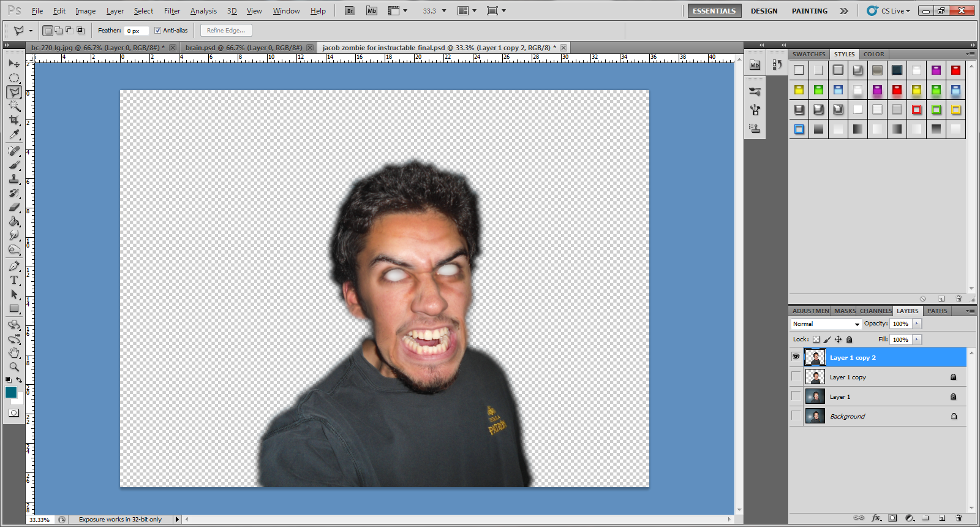Show the Layer 1 copy layer
980x527 pixels.
[796, 376]
